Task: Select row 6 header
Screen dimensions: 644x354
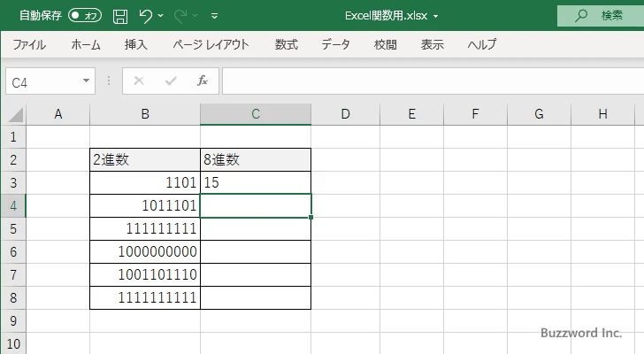Action: (13, 251)
